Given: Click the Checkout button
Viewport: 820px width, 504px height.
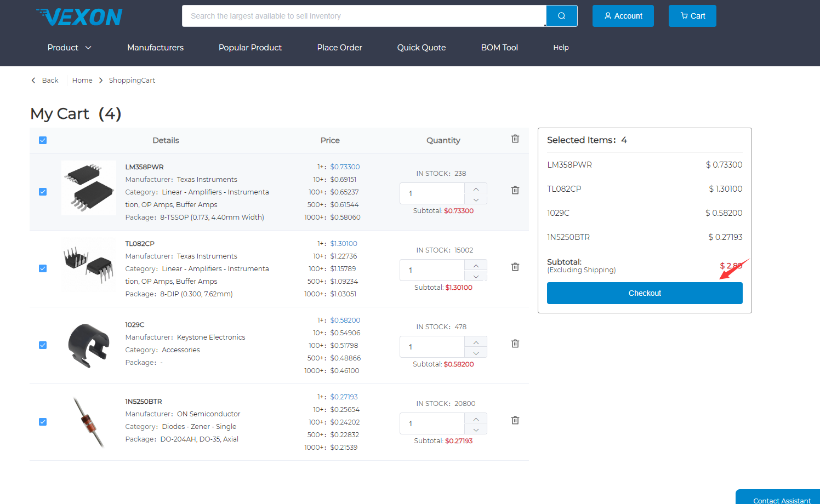Looking at the screenshot, I should click(x=645, y=293).
